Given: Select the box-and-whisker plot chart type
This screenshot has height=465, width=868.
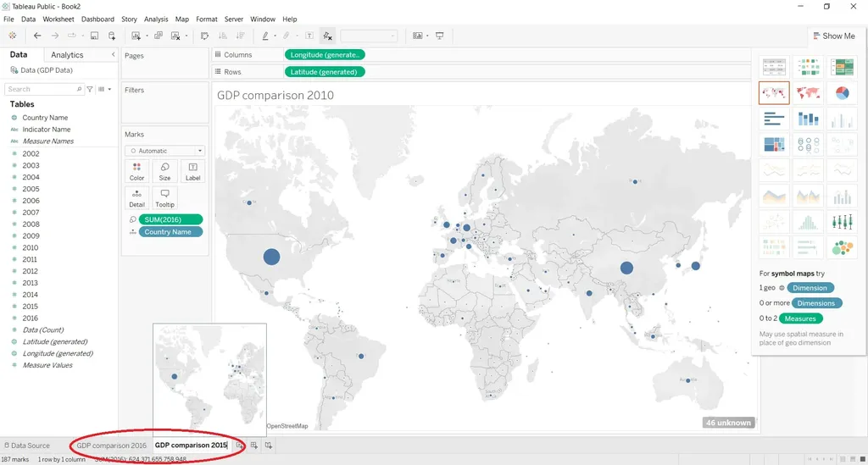Looking at the screenshot, I should coord(842,222).
